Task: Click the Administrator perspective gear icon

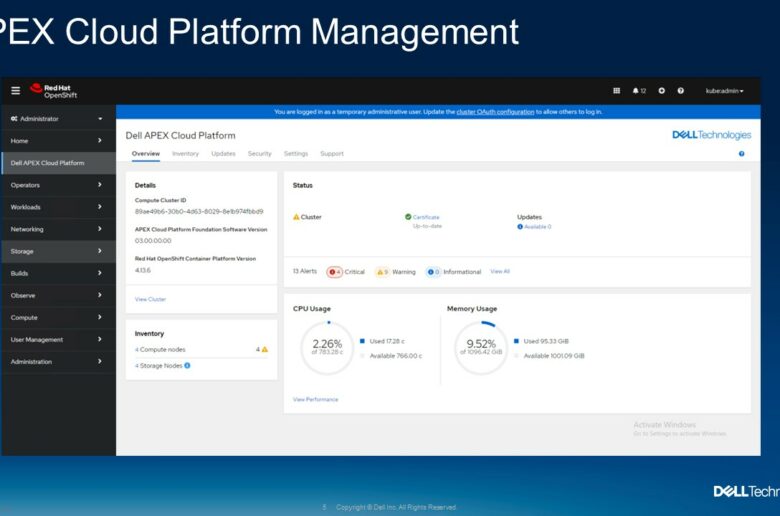Action: (x=14, y=118)
